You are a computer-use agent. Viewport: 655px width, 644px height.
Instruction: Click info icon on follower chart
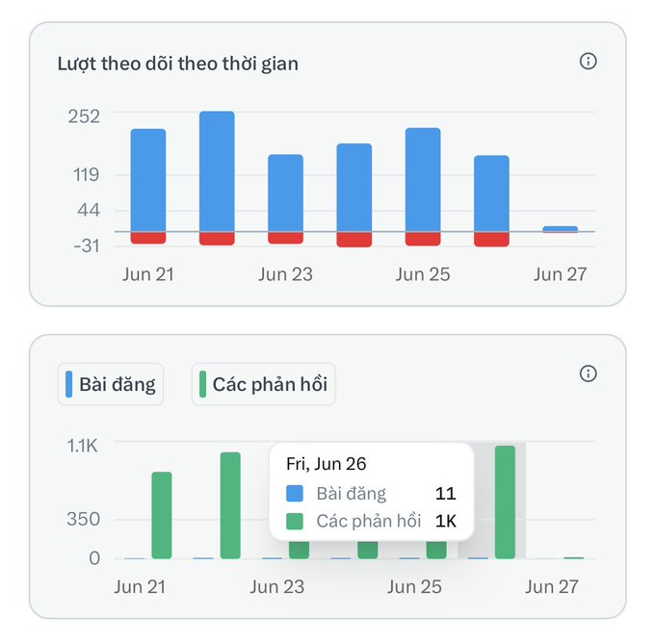click(589, 61)
